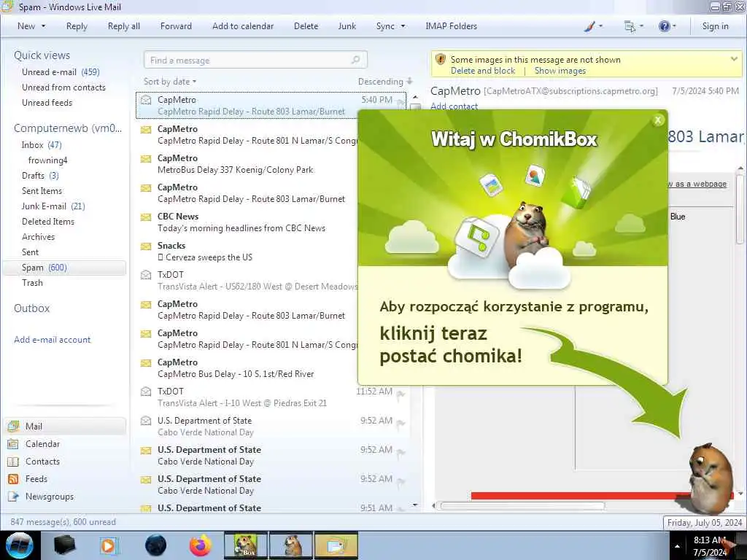Open the frowning4 subfolder
The height and width of the screenshot is (560, 747).
click(47, 160)
